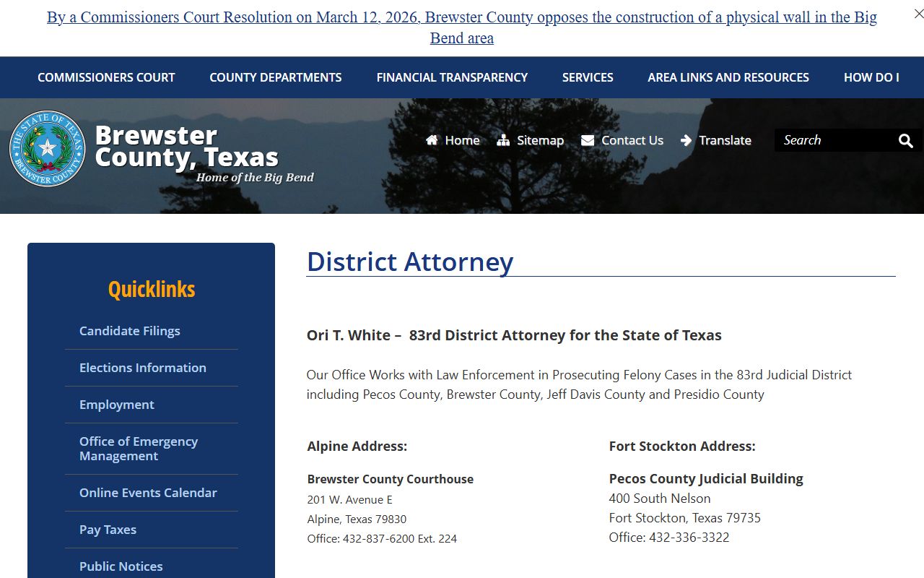Open Candidate Filings quicklink
Screen dimensions: 924x578
click(130, 331)
